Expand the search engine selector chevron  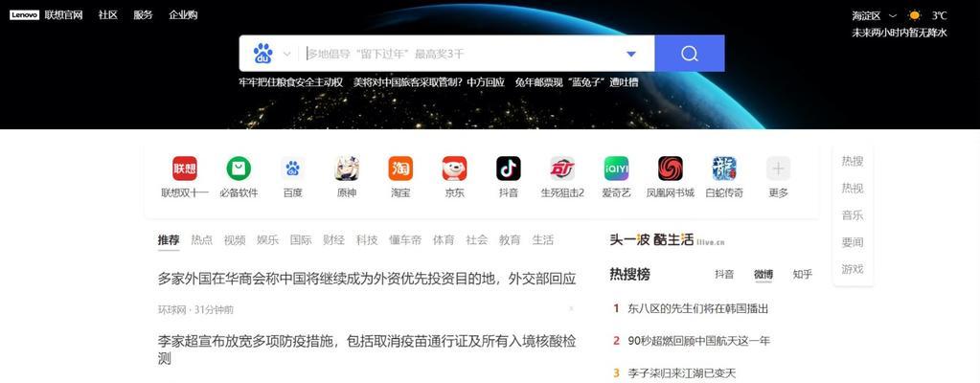click(286, 54)
